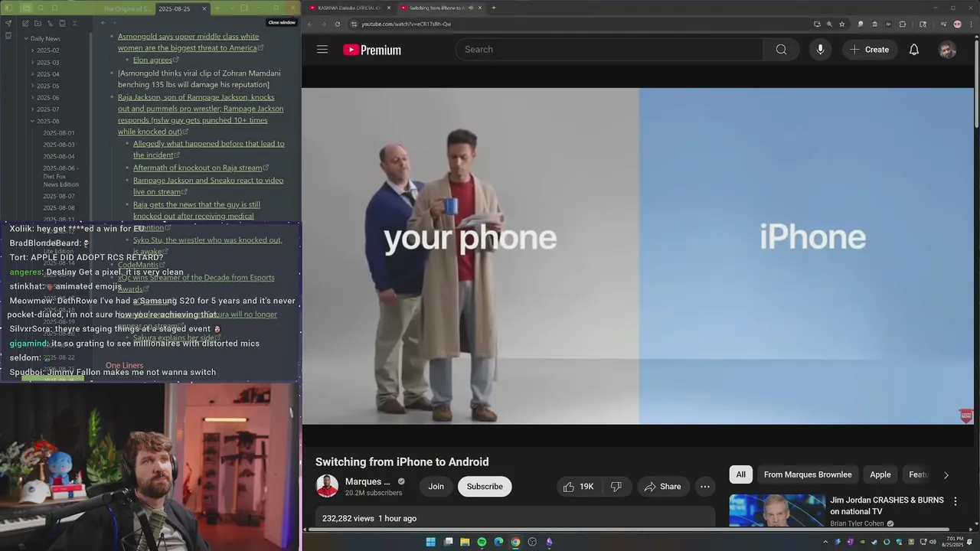Open link Elon agrees
The width and height of the screenshot is (980, 551).
pos(152,60)
